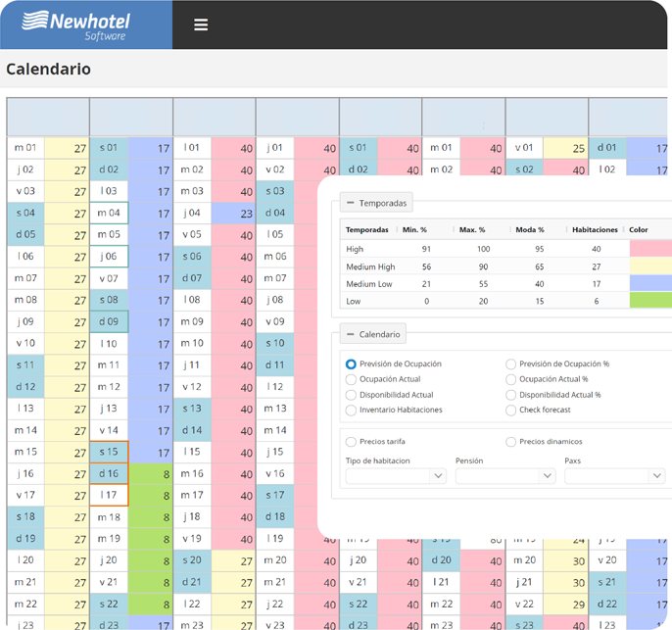Click the 'v 22' cell value 29
The width and height of the screenshot is (672, 630).
[x=566, y=605]
